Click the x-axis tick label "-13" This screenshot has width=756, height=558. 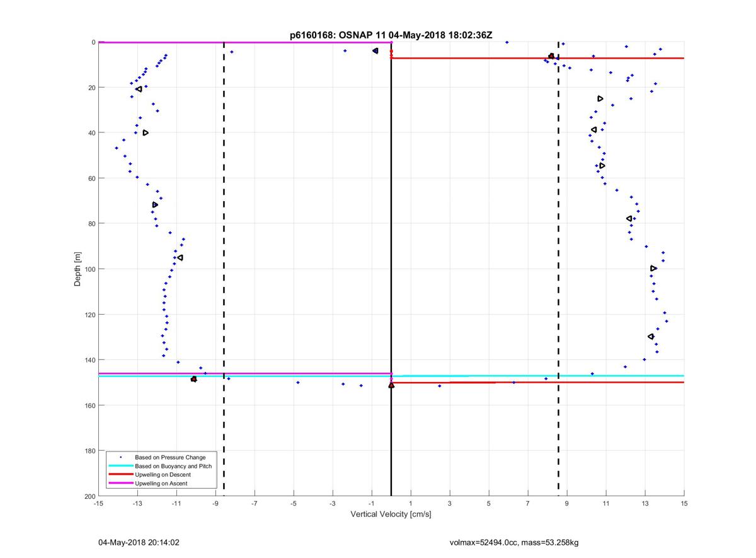(137, 504)
